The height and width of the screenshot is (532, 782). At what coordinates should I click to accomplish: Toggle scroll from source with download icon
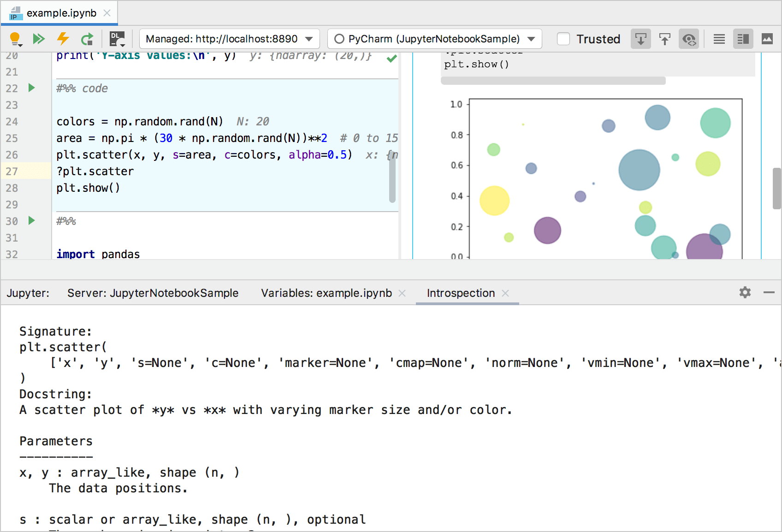(x=640, y=39)
